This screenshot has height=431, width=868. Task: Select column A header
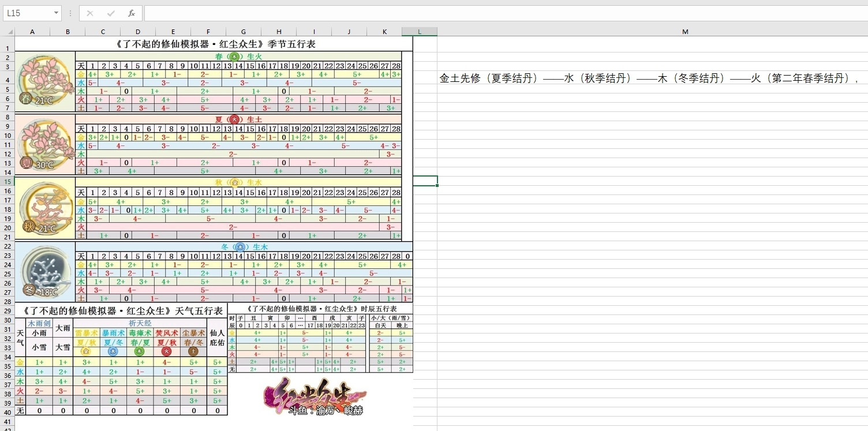coord(32,32)
